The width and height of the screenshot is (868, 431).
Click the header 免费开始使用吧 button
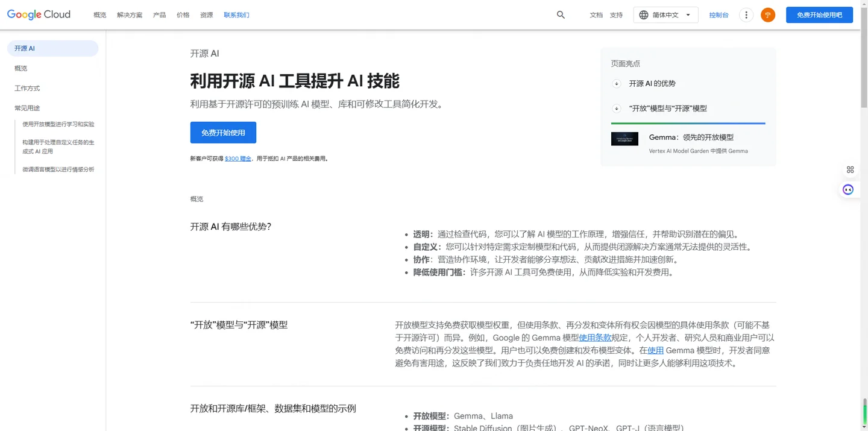coord(819,15)
